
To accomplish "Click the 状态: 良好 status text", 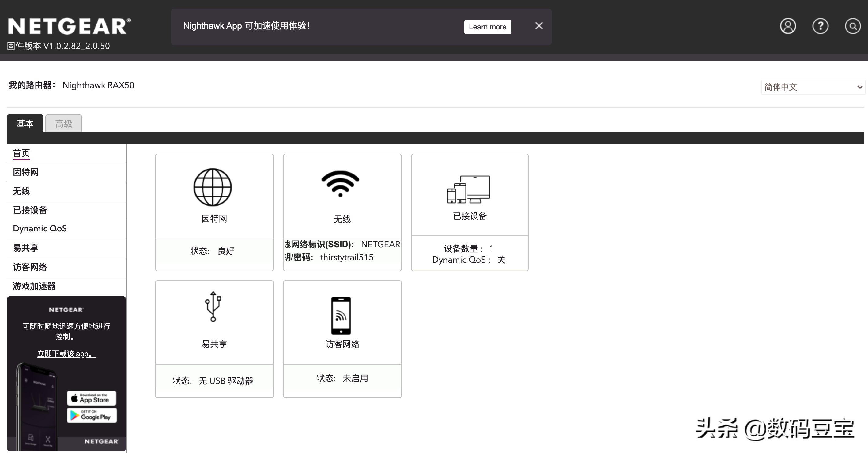I will 212,251.
